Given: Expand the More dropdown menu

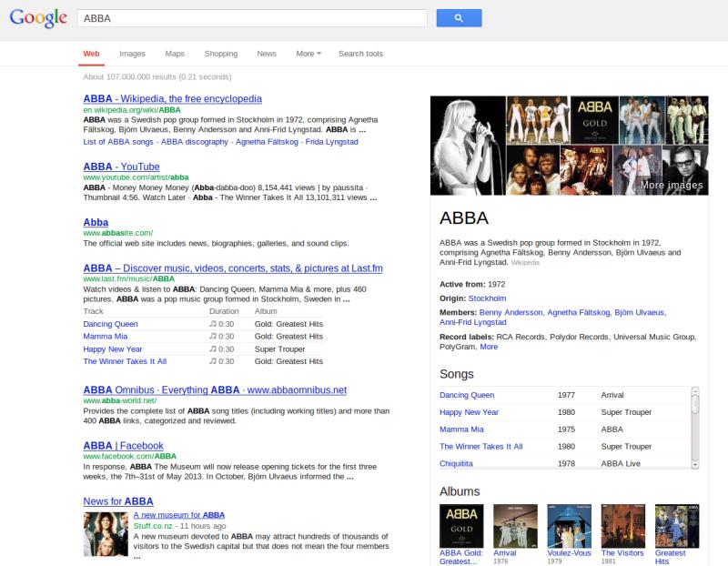Looking at the screenshot, I should point(308,54).
